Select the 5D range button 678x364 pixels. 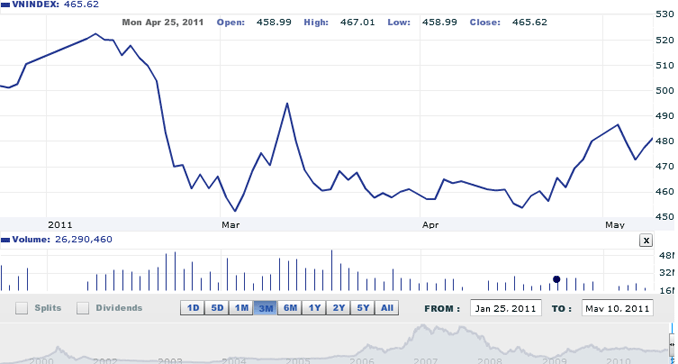[x=217, y=308]
